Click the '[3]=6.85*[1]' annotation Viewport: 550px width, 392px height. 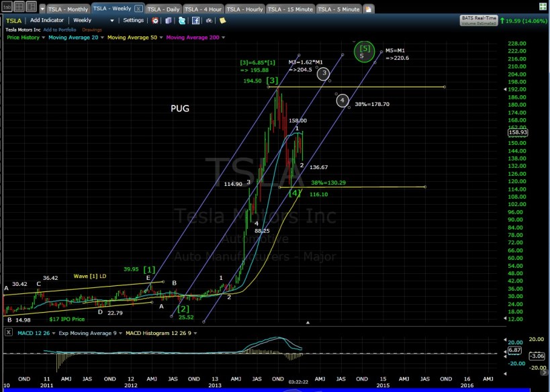click(257, 63)
